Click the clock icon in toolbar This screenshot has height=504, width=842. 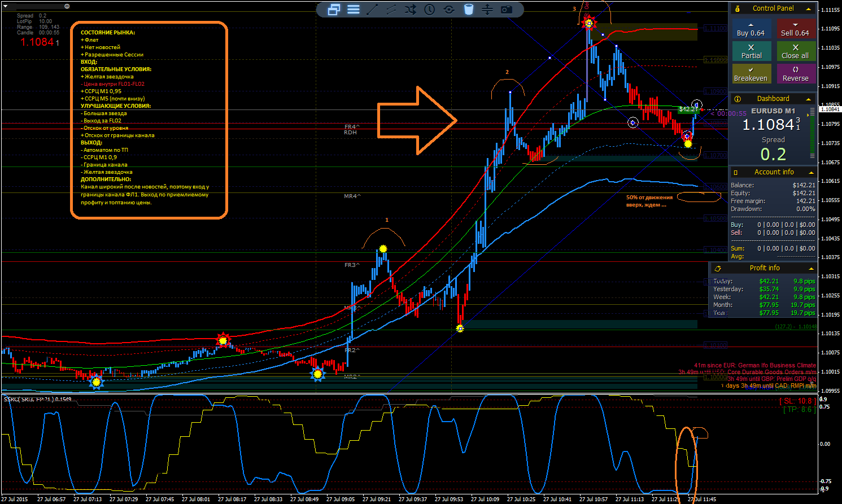(x=430, y=10)
